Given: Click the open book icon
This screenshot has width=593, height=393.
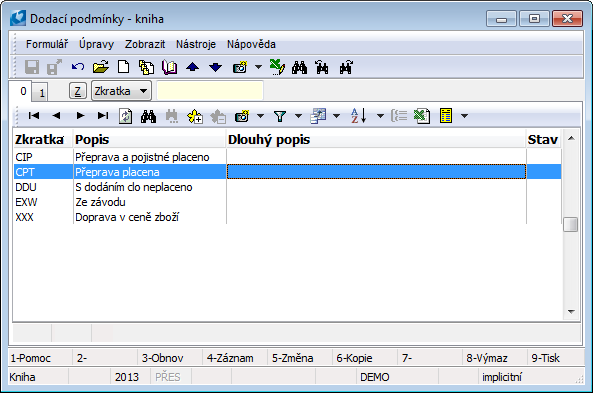Looking at the screenshot, I should 169,67.
